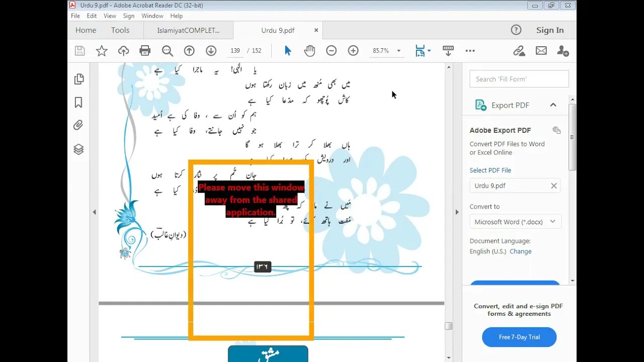This screenshot has height=362, width=644.
Task: Expand the left navigation pane arrow
Action: coord(94,212)
